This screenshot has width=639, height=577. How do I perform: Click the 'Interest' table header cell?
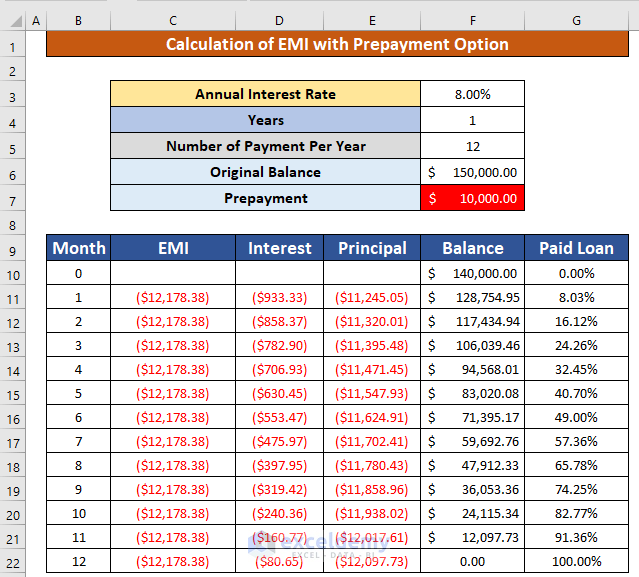pos(279,248)
